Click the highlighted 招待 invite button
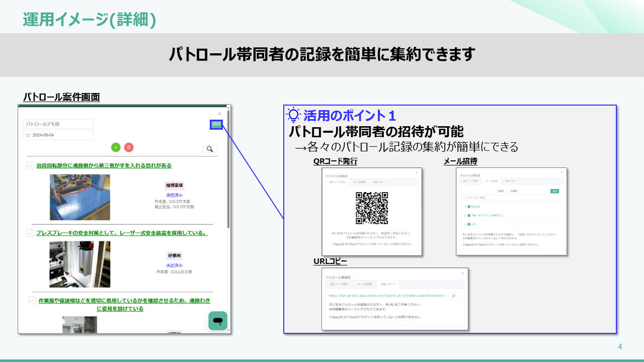This screenshot has width=644, height=362. [216, 125]
